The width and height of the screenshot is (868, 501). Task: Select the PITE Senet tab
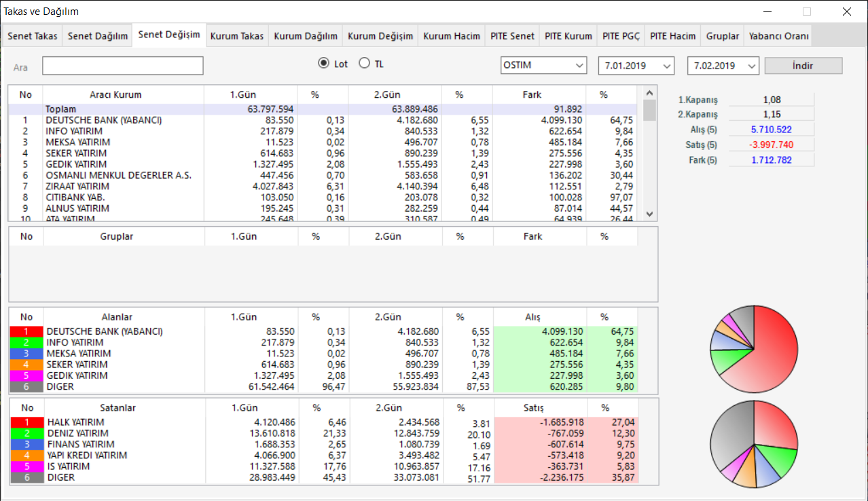point(513,36)
